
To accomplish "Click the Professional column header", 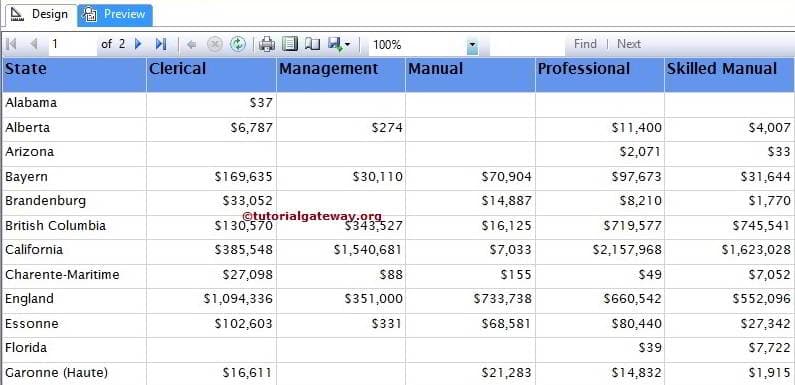I will pos(600,75).
